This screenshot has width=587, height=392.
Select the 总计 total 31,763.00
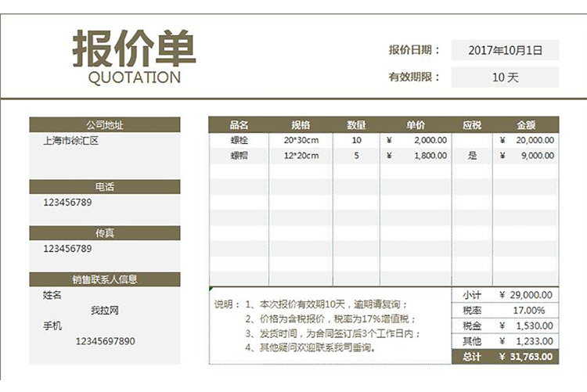[526, 357]
